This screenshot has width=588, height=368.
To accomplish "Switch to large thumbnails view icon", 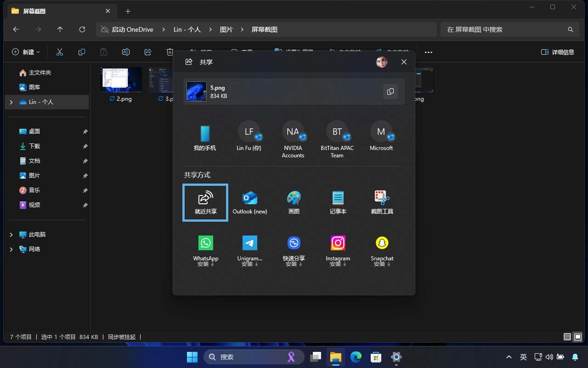I will pos(578,337).
